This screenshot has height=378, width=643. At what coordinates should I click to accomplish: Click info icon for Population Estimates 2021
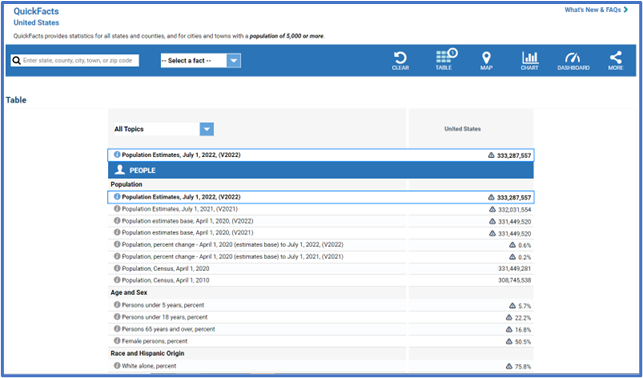point(117,209)
